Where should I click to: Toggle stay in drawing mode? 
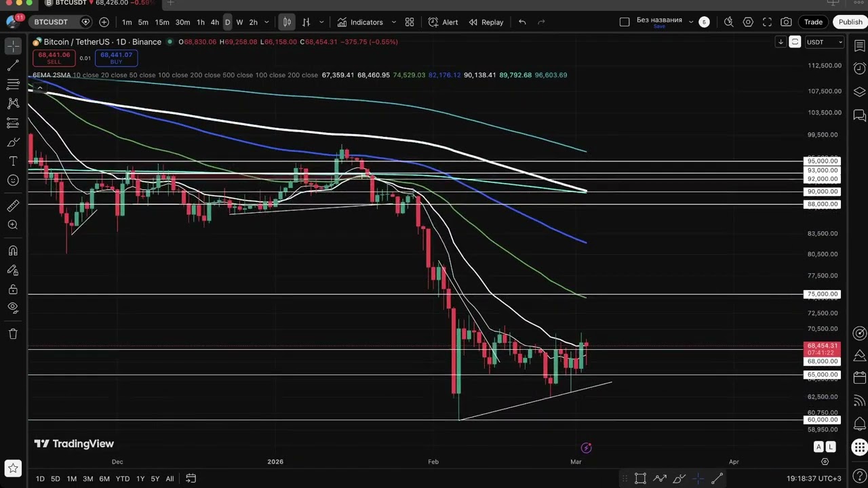pyautogui.click(x=13, y=270)
